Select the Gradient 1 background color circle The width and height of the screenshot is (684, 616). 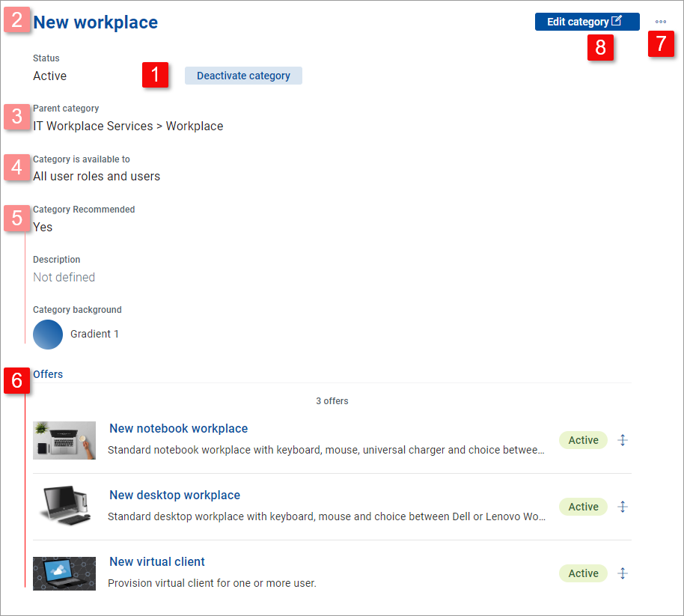[48, 334]
